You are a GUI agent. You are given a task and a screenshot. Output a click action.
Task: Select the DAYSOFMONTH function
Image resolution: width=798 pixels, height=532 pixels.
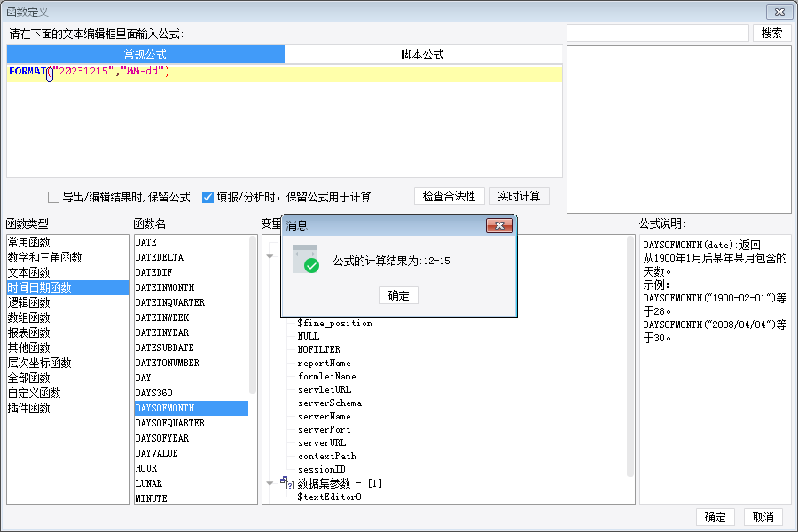click(192, 408)
